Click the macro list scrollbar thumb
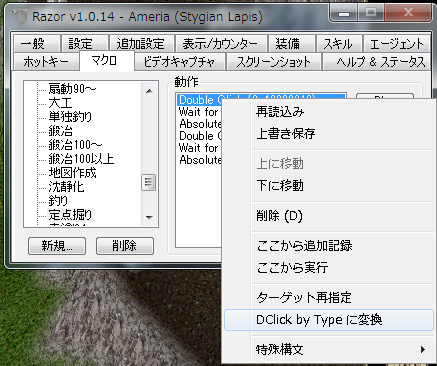The width and height of the screenshot is (437, 366). click(x=149, y=183)
